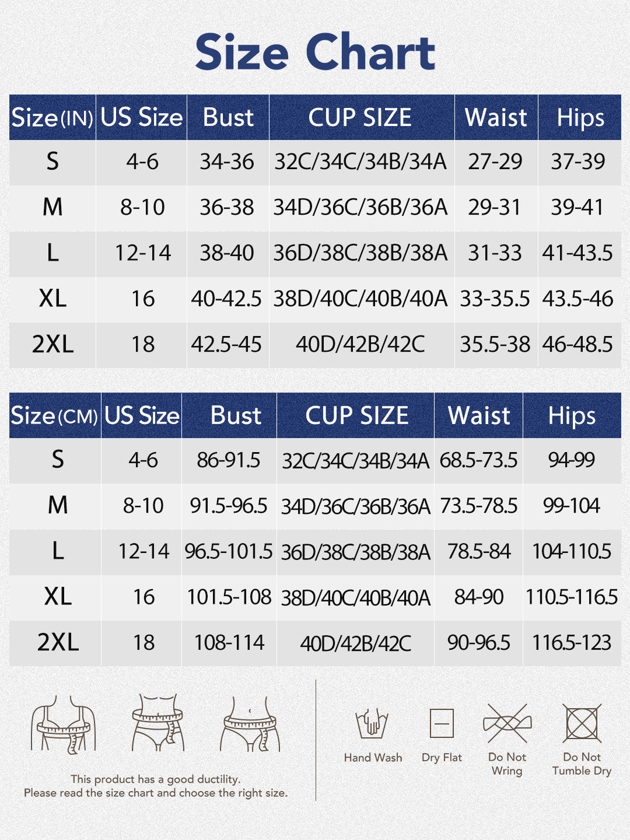This screenshot has width=630, height=840.
Task: Click the 33-35.5 waist cell
Action: 495,299
